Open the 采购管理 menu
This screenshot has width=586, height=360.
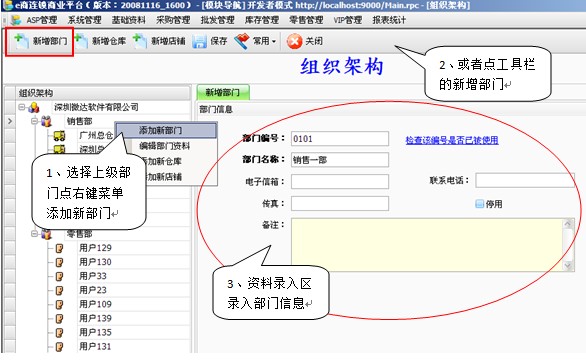pos(173,20)
